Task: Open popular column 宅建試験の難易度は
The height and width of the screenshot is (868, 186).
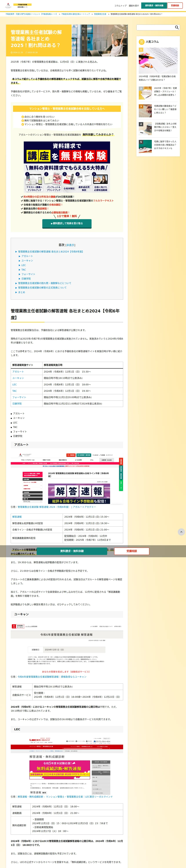Action: [x=158, y=111]
